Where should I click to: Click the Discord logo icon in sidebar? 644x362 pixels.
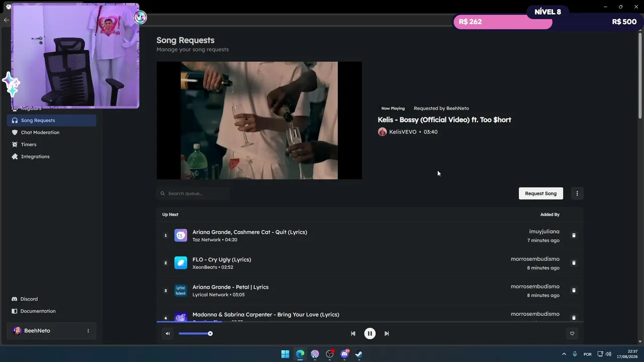pos(15,299)
